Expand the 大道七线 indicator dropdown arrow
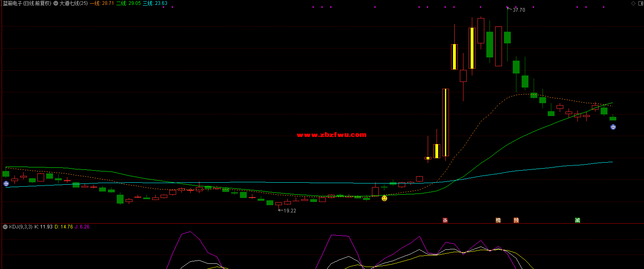The width and height of the screenshot is (644, 269). pyautogui.click(x=56, y=3)
